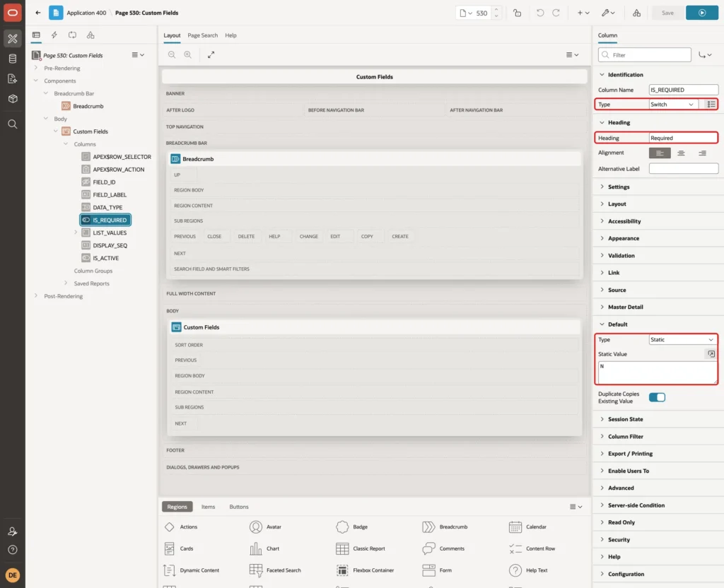Click the Save button
This screenshot has width=724, height=588.
tap(667, 13)
